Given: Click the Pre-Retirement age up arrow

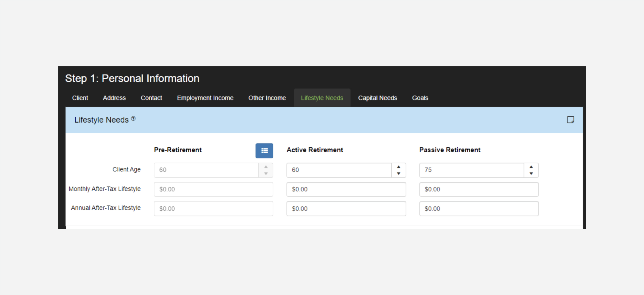Looking at the screenshot, I should click(x=266, y=167).
